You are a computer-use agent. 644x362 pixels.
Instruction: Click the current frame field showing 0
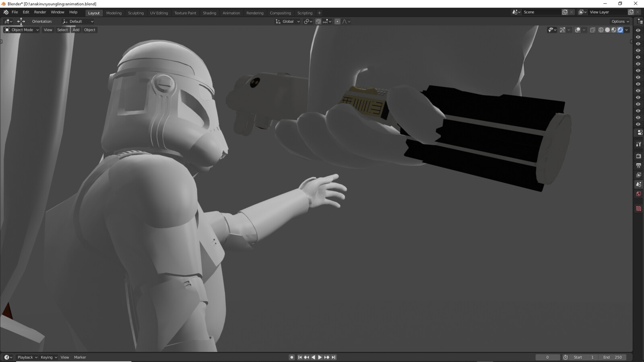547,357
